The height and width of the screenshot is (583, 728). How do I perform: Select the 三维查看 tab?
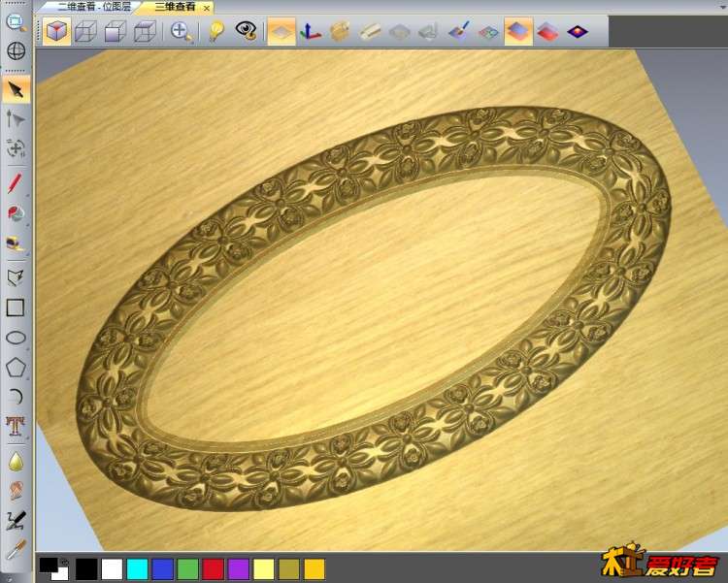click(175, 7)
